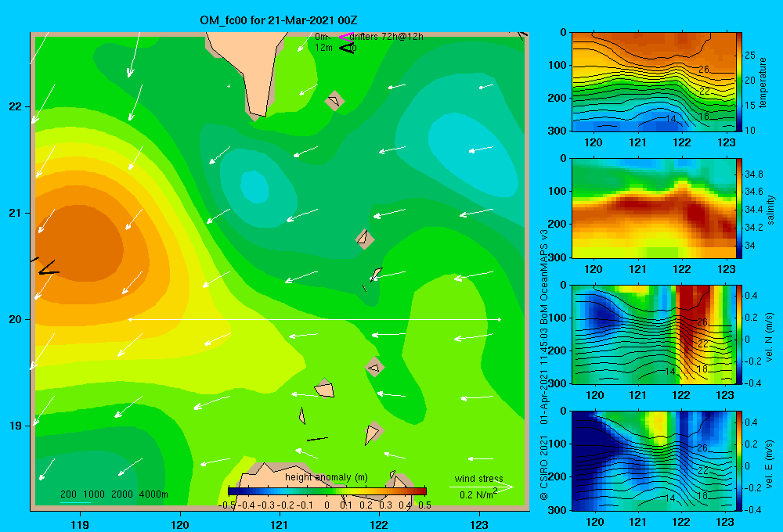
Task: Open the vel. N section panel
Action: click(x=654, y=334)
